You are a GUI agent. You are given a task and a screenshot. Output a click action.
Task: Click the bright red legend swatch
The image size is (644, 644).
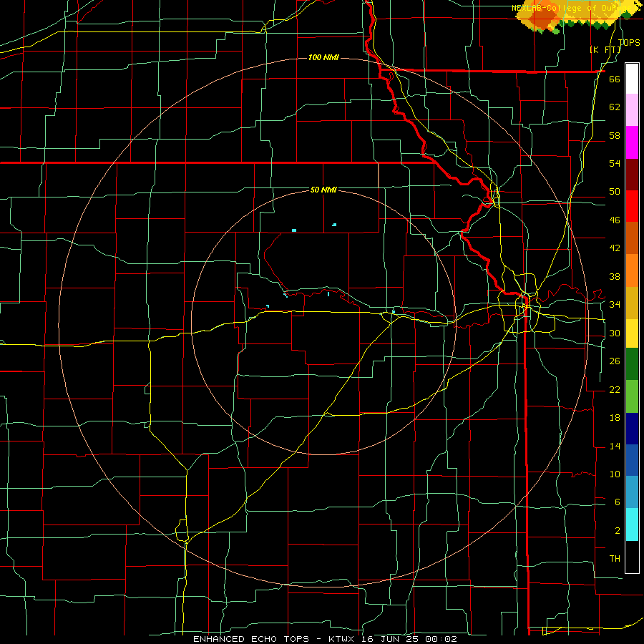(x=632, y=206)
